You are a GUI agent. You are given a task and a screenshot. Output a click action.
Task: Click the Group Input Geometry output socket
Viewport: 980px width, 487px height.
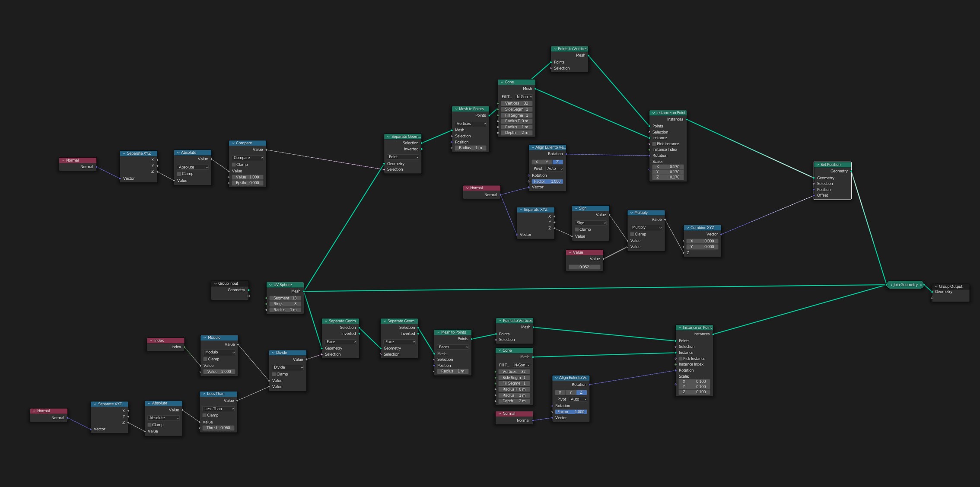tap(248, 290)
